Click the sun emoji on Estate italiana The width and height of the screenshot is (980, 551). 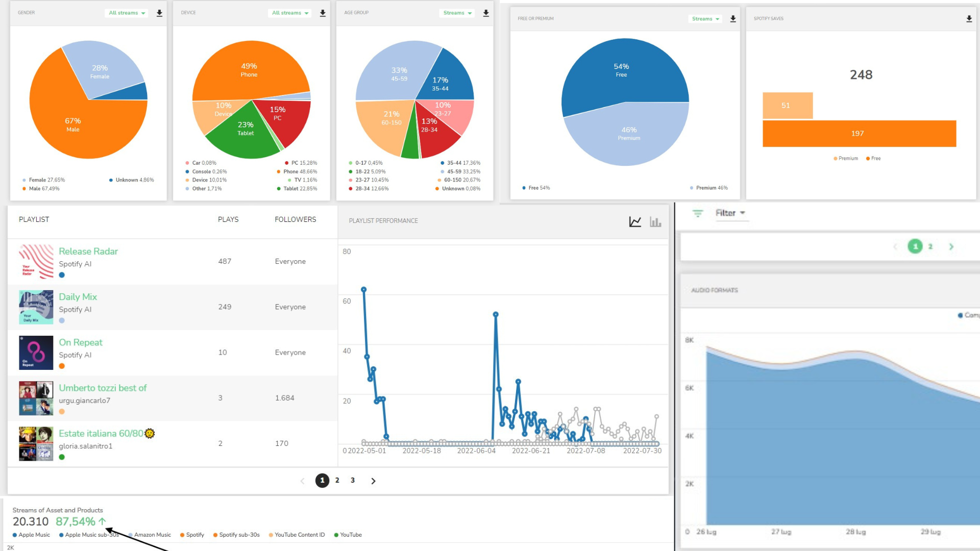(150, 433)
